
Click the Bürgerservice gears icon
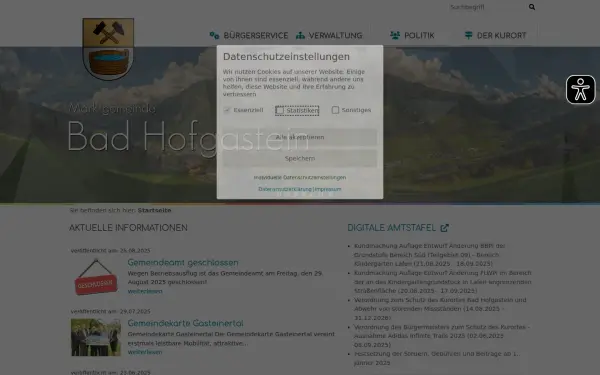(x=214, y=36)
